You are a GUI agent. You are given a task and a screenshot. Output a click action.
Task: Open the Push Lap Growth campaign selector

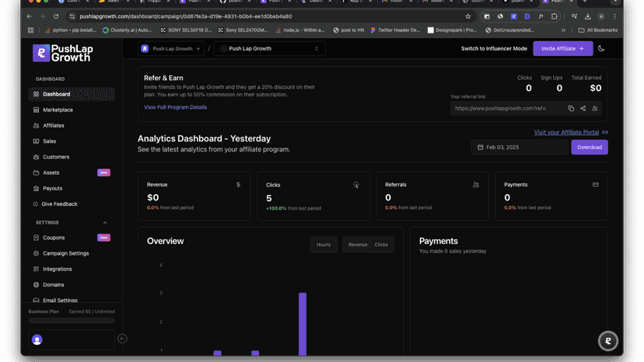tap(270, 48)
